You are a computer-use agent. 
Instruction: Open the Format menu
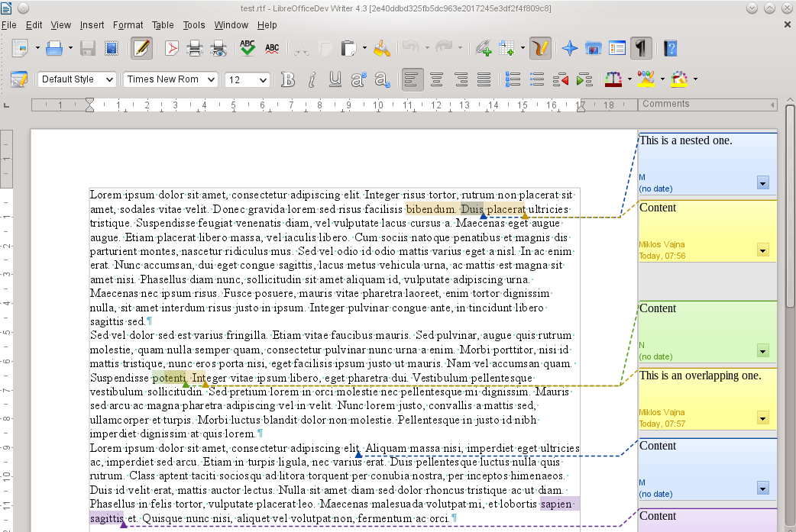click(x=128, y=25)
